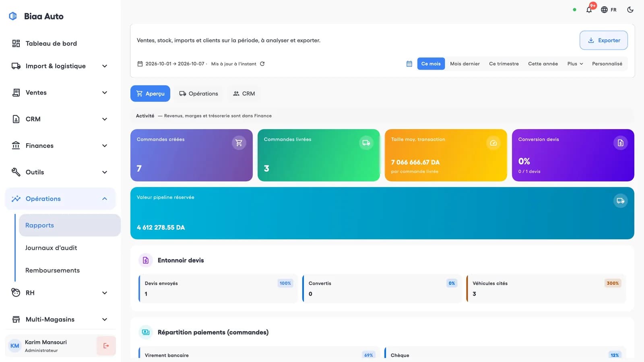Select the Ce mois period filter
The image size is (644, 362).
pos(431,64)
